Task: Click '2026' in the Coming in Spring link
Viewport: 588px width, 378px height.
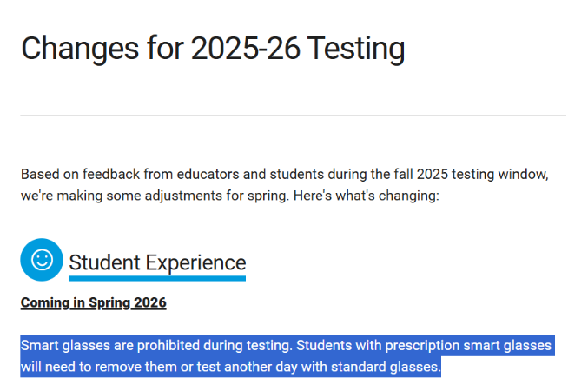Action: tap(150, 303)
